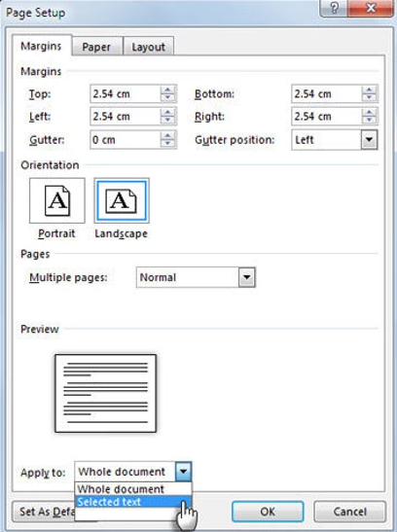Image resolution: width=397 pixels, height=532 pixels.
Task: Decrease the Bottom margin with down arrow
Action: [369, 98]
